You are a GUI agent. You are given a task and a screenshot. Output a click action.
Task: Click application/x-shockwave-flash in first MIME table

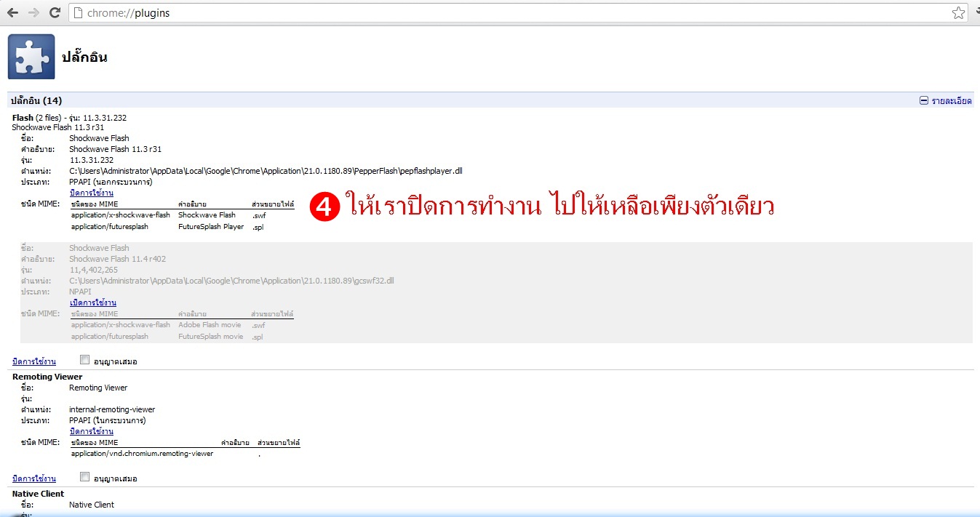pos(121,215)
